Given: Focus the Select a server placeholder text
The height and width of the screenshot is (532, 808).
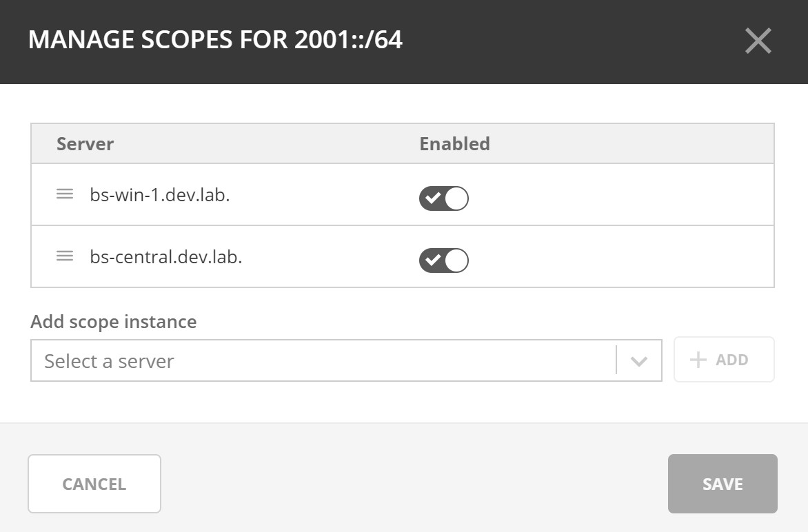Looking at the screenshot, I should point(109,361).
